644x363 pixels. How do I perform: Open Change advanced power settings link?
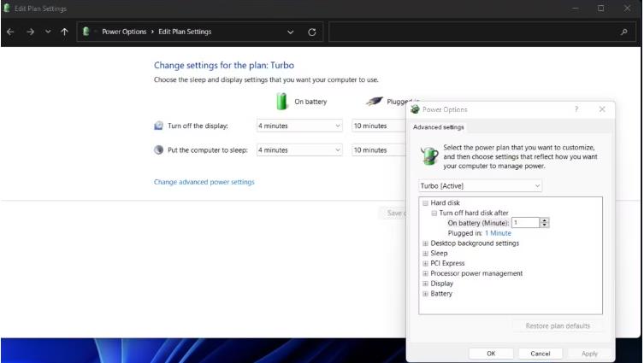(x=204, y=182)
